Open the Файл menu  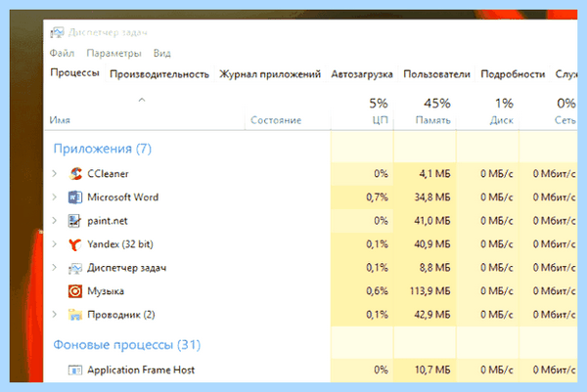(x=62, y=53)
